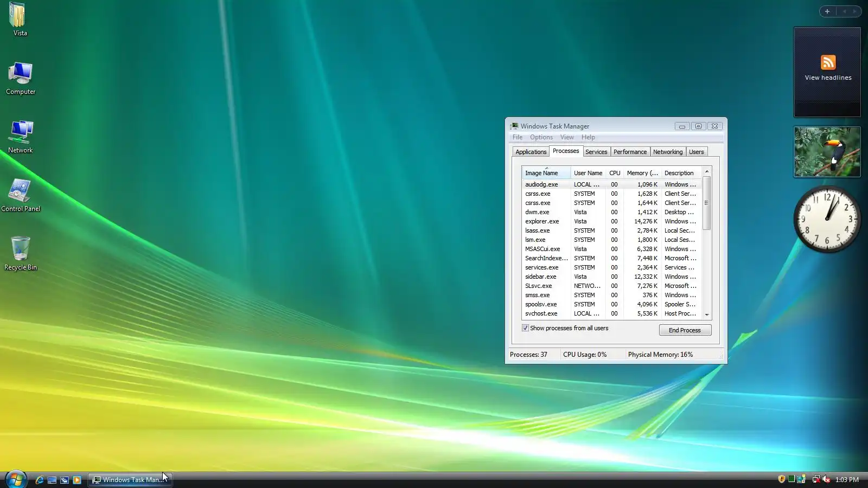Sort processes by User Name column header
The width and height of the screenshot is (868, 488).
tap(588, 173)
